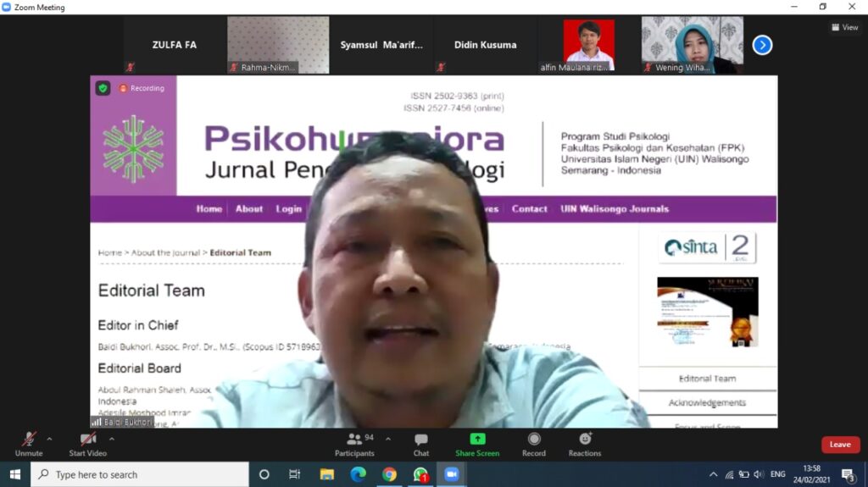Open network status tray icon

(x=730, y=474)
